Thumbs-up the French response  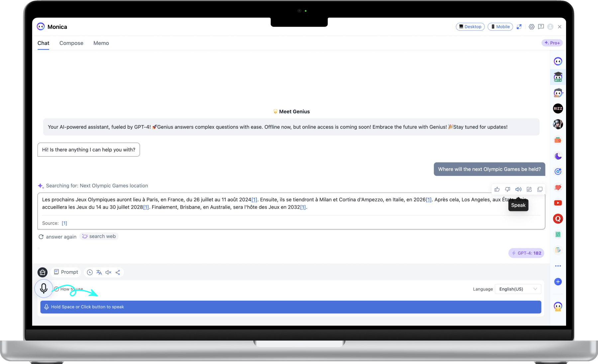point(497,189)
